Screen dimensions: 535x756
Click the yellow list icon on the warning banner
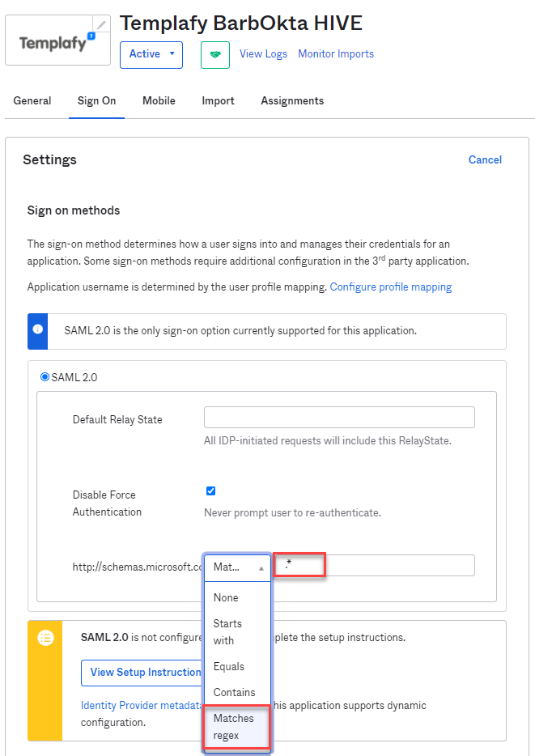pos(45,638)
